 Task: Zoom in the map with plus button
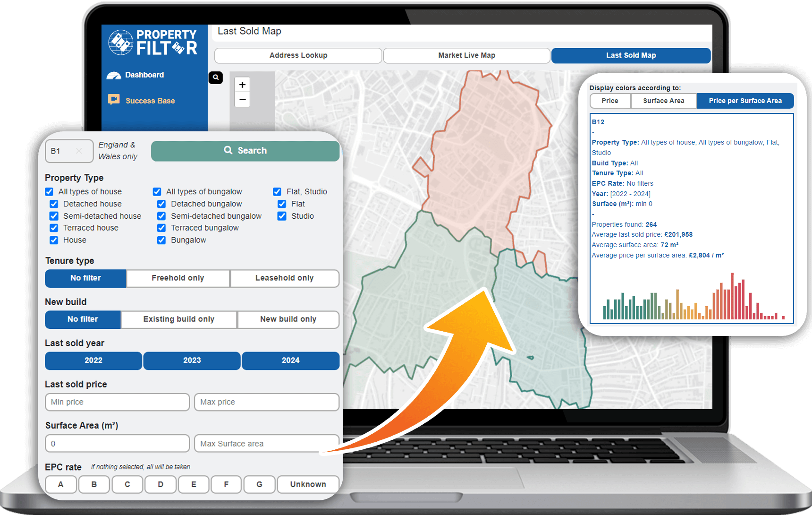coord(242,85)
